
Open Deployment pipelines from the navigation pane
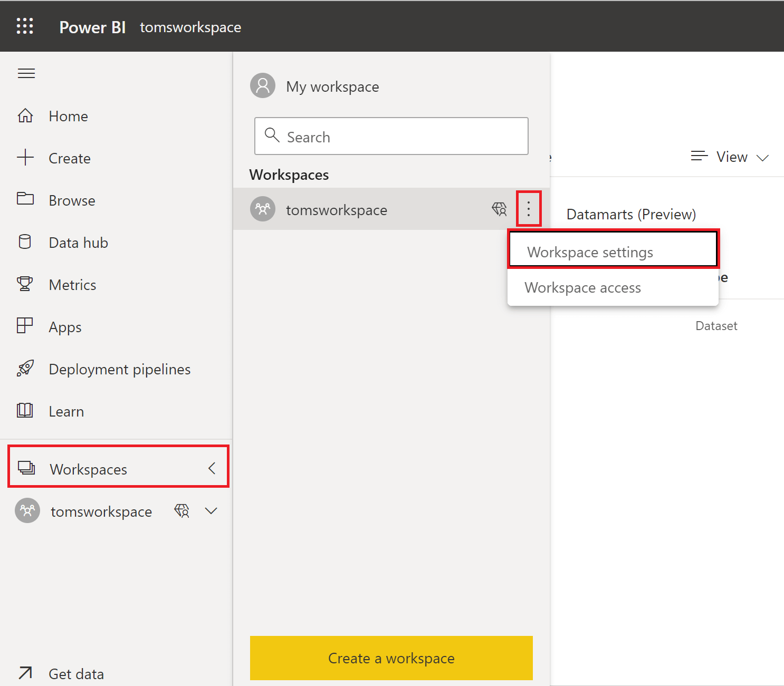click(25, 369)
